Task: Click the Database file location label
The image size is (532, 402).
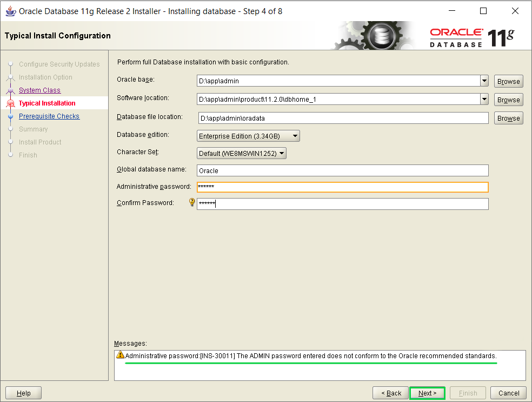Action: [150, 117]
